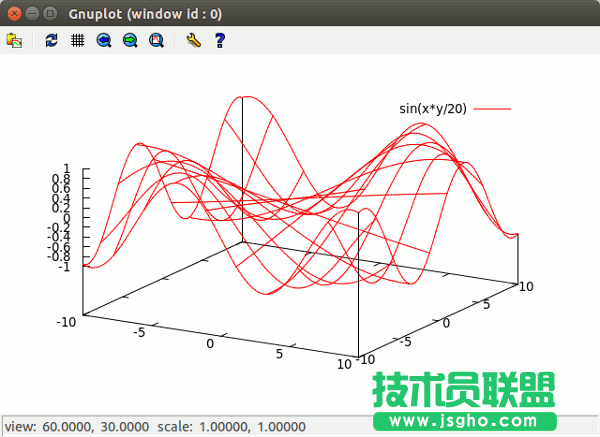The height and width of the screenshot is (437, 600).
Task: Copy the plot to clipboard icon
Action: (x=14, y=40)
